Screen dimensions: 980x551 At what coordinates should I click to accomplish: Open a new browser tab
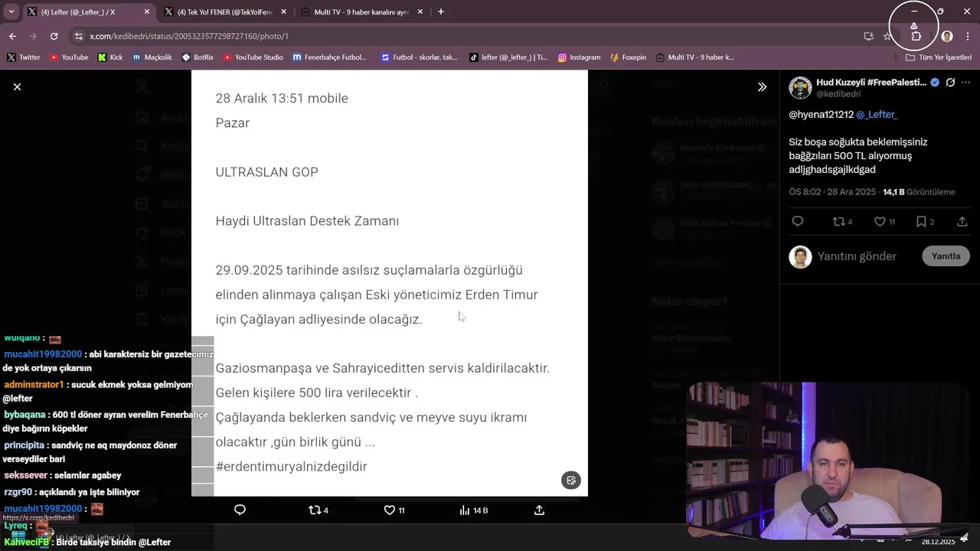(440, 12)
